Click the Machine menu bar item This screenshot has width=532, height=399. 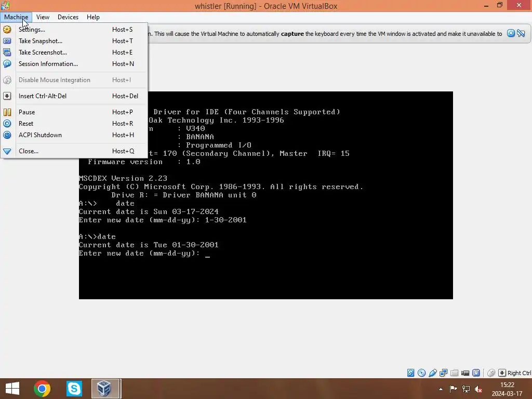pos(16,17)
